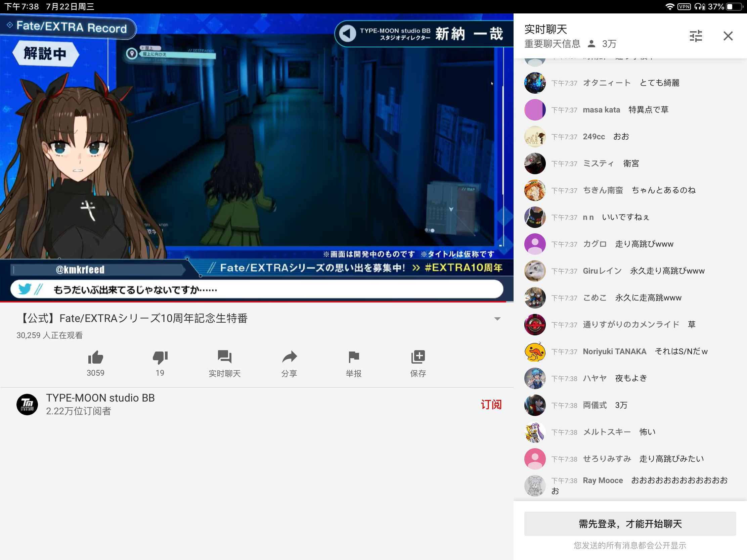Select せろりみすみ message 走り高跳びみたい

[672, 459]
